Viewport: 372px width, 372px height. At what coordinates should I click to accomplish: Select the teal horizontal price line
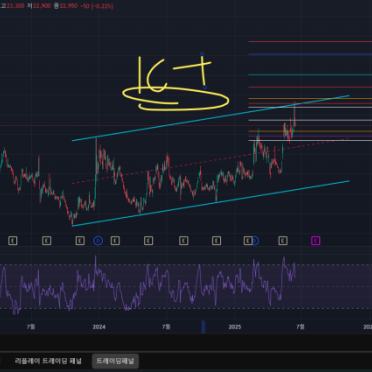tap(310, 75)
